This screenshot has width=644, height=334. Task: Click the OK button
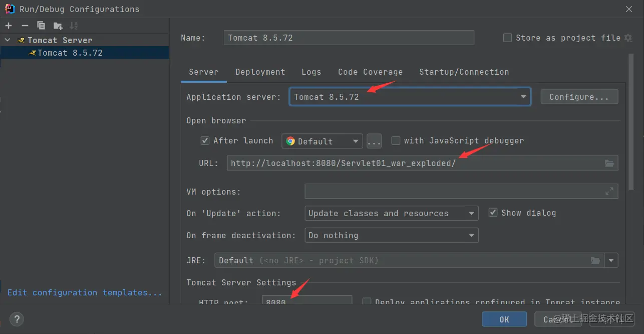pyautogui.click(x=504, y=319)
